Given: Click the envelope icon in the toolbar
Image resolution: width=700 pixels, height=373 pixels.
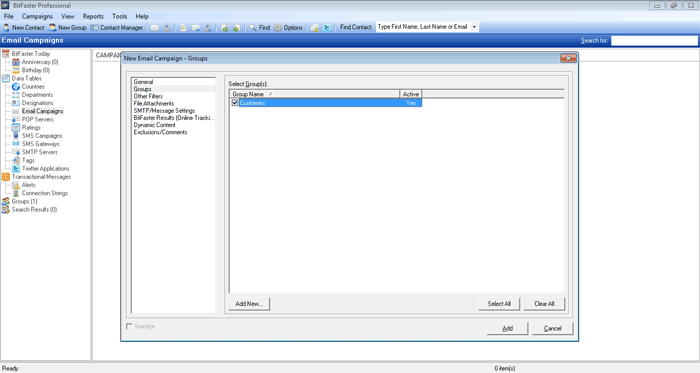Looking at the screenshot, I should [x=154, y=28].
